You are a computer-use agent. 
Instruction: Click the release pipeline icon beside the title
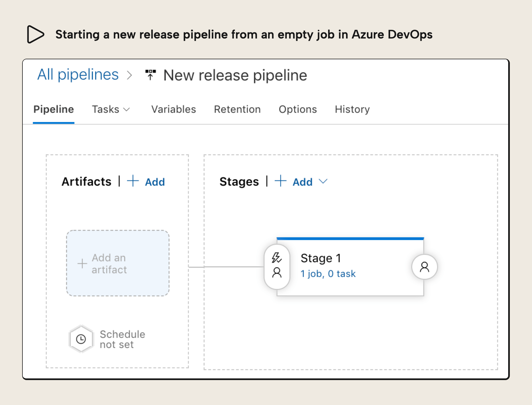[x=150, y=75]
